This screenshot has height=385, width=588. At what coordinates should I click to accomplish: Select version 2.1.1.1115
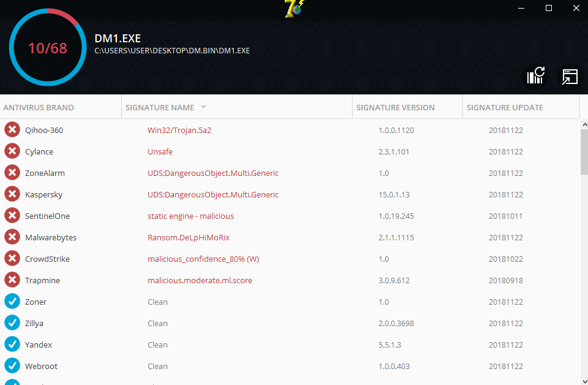click(x=396, y=237)
